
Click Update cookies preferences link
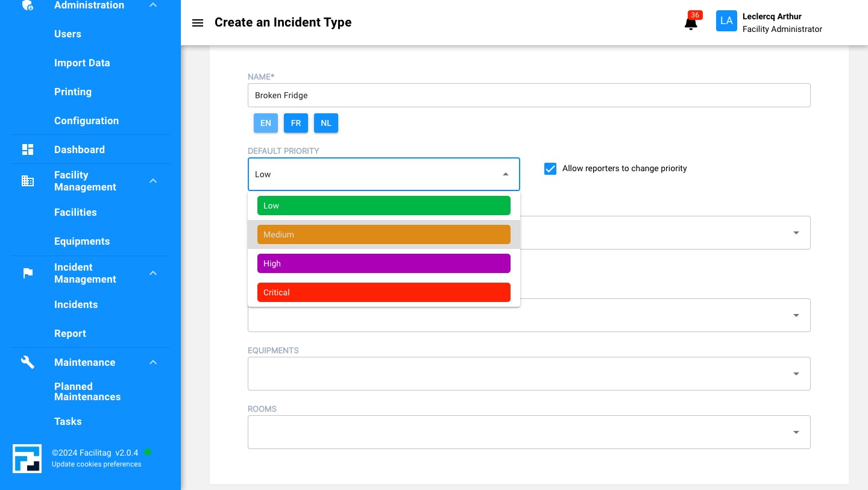pos(96,464)
